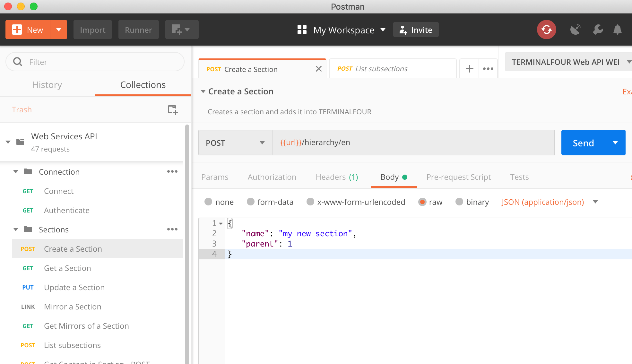Select the binary body option
This screenshot has width=632, height=364.
pos(459,202)
